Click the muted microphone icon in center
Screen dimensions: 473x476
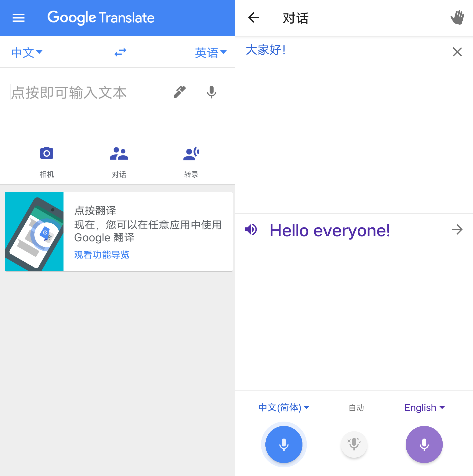click(x=355, y=444)
